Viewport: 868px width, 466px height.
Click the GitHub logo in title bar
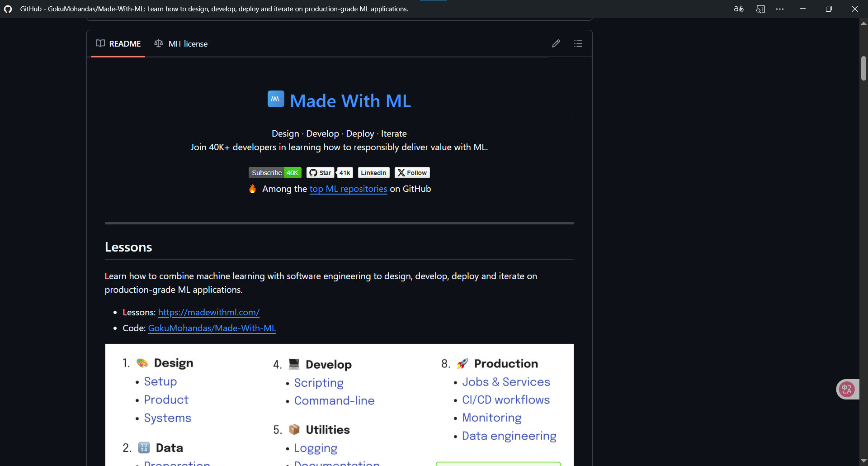point(8,9)
